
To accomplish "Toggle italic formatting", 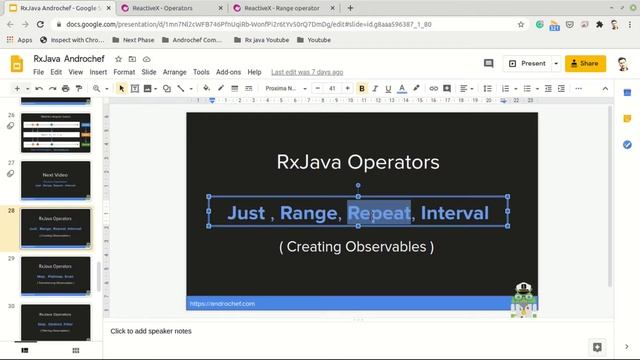I will [375, 89].
